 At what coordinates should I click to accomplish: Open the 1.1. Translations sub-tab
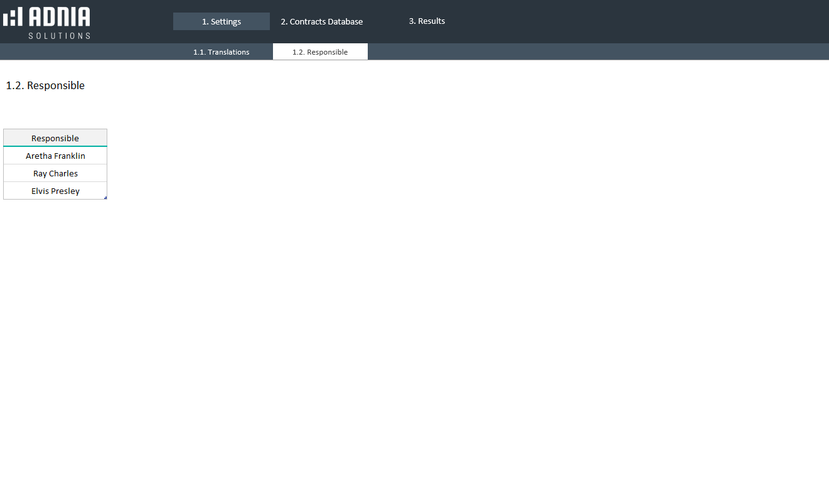[221, 52]
